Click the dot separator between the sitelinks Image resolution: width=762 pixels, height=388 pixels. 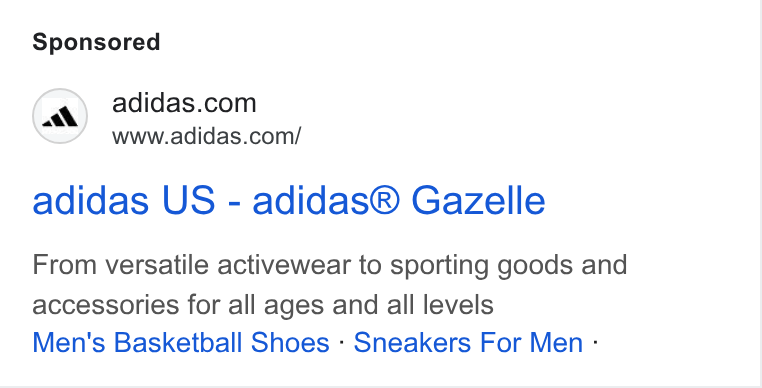click(342, 342)
